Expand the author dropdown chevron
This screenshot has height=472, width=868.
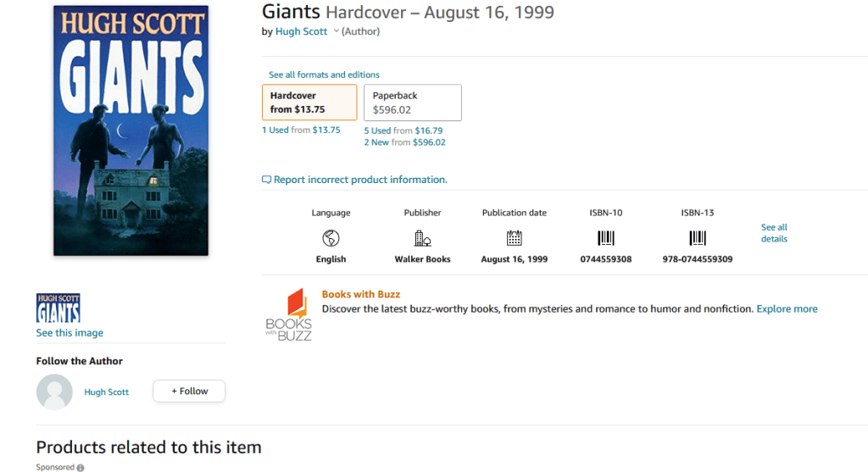(x=336, y=31)
